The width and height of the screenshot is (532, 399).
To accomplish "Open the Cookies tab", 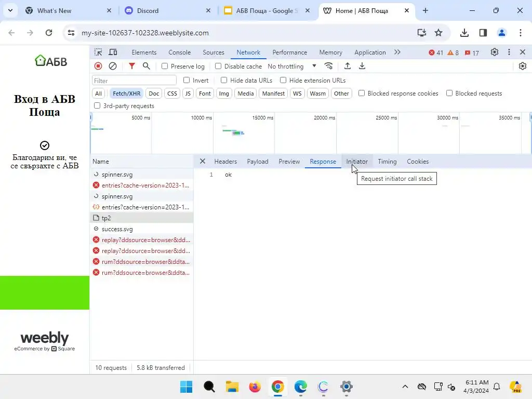I will pyautogui.click(x=418, y=162).
